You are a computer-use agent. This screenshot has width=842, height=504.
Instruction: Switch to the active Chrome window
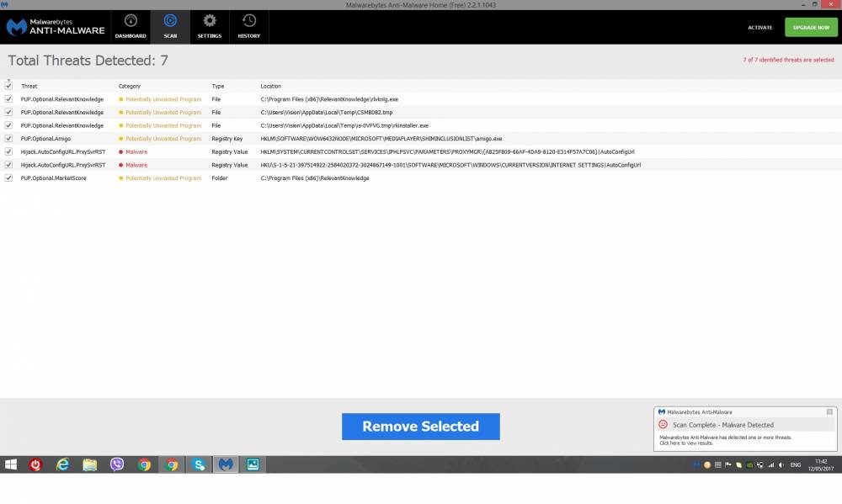coord(171,464)
